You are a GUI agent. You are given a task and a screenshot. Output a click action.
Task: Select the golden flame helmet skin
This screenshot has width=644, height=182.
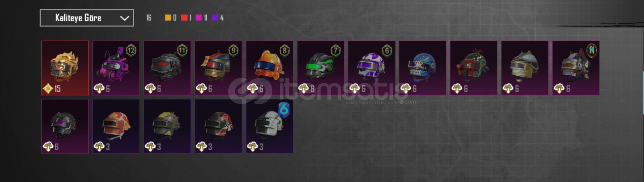(65, 68)
